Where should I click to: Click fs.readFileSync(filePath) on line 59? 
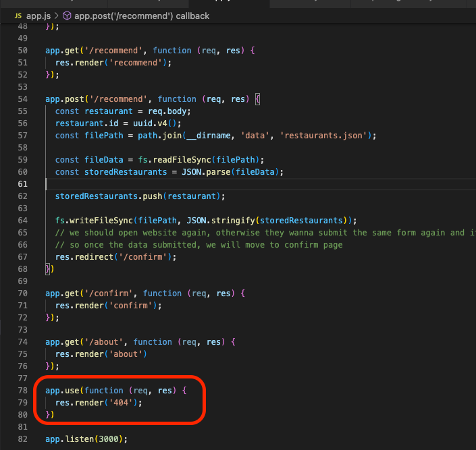click(199, 160)
